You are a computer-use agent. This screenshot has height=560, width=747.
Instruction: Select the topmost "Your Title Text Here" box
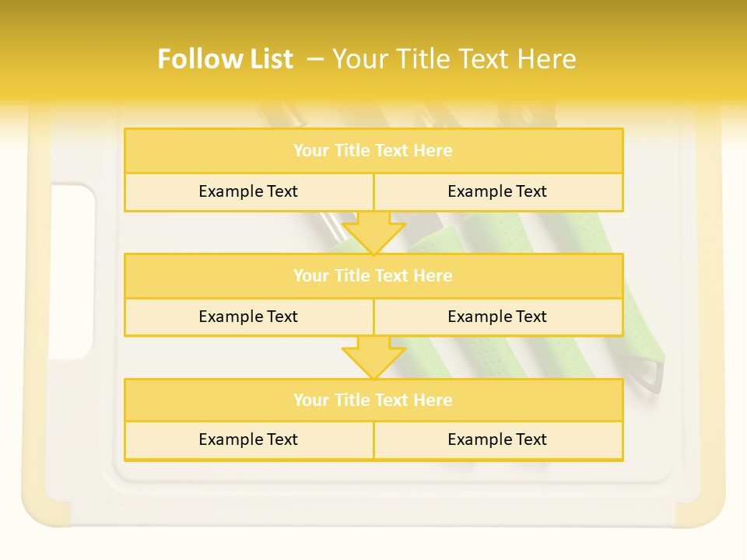point(373,150)
